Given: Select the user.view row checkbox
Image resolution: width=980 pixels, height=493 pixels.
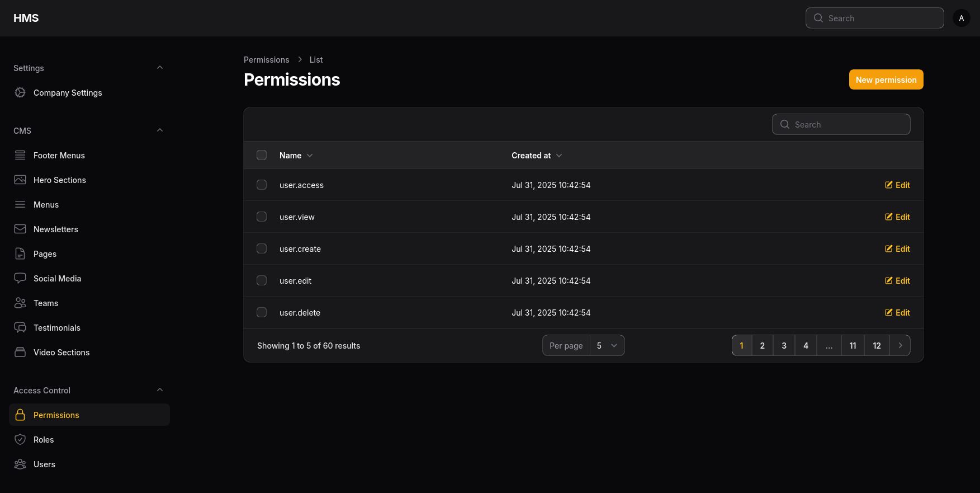Looking at the screenshot, I should (262, 217).
